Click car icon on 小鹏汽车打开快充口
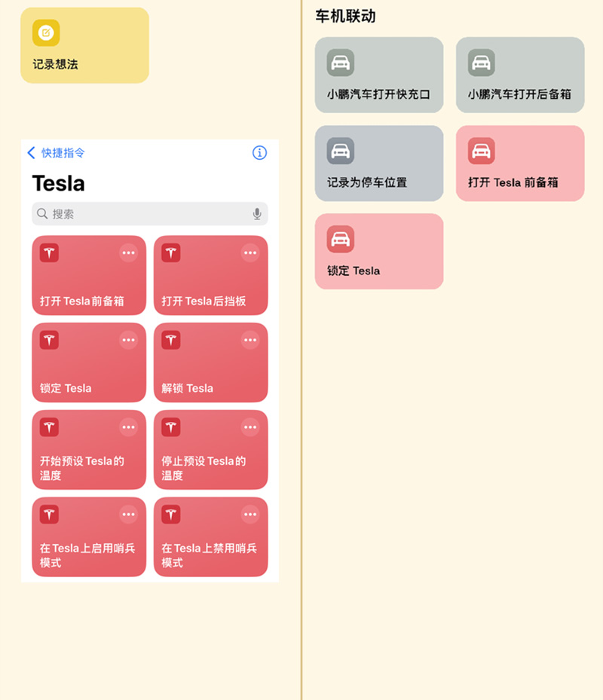Image resolution: width=603 pixels, height=700 pixels. (340, 63)
